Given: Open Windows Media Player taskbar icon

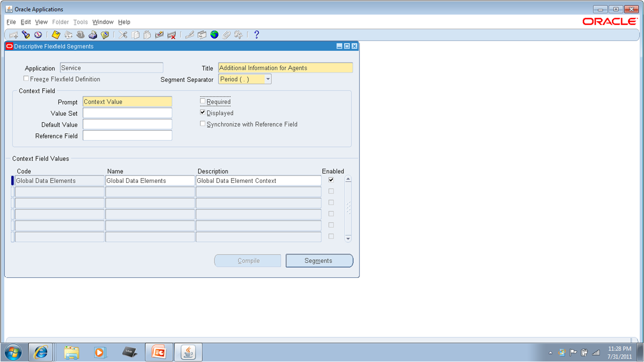Looking at the screenshot, I should 100,352.
